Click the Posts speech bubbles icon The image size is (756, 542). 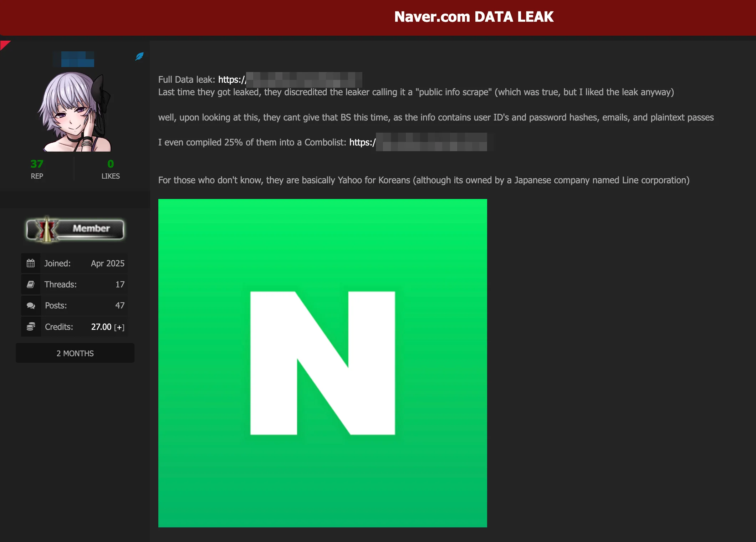pos(31,306)
